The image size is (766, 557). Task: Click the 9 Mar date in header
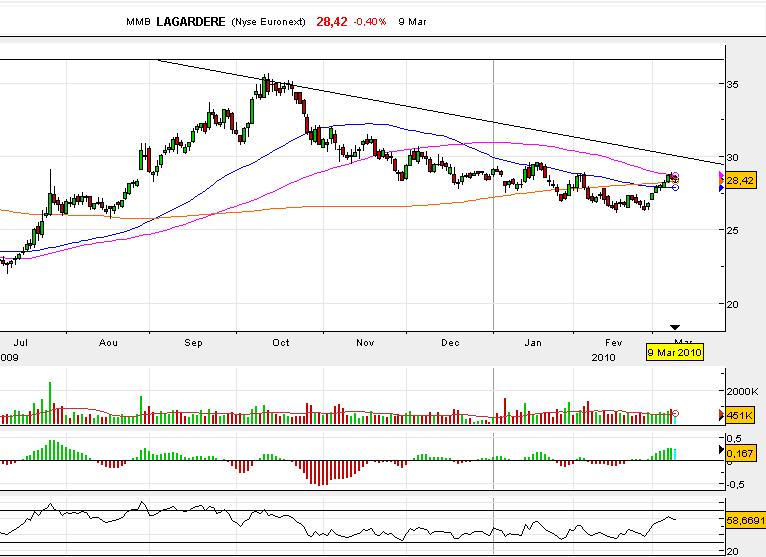pyautogui.click(x=412, y=22)
